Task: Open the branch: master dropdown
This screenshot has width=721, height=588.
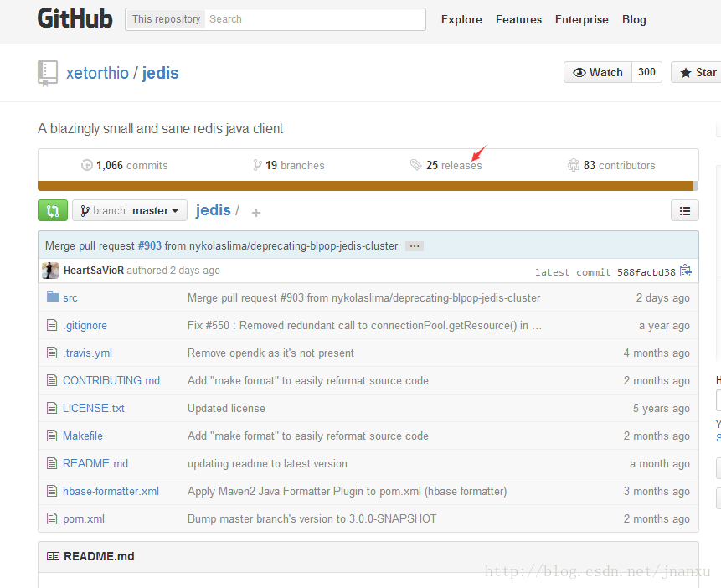Action: (x=130, y=210)
